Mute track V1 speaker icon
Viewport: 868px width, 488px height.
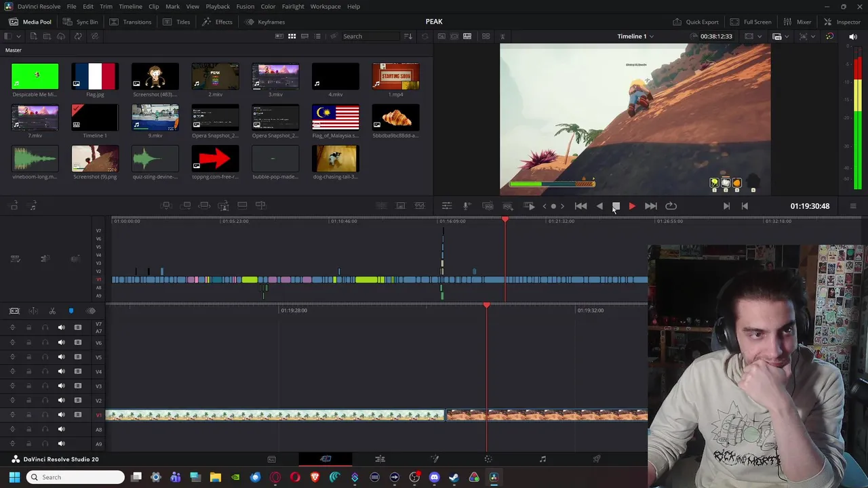coord(61,415)
